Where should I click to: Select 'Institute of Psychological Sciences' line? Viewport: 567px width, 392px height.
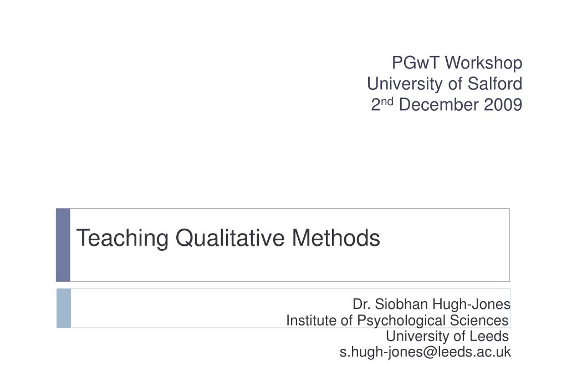pyautogui.click(x=397, y=321)
